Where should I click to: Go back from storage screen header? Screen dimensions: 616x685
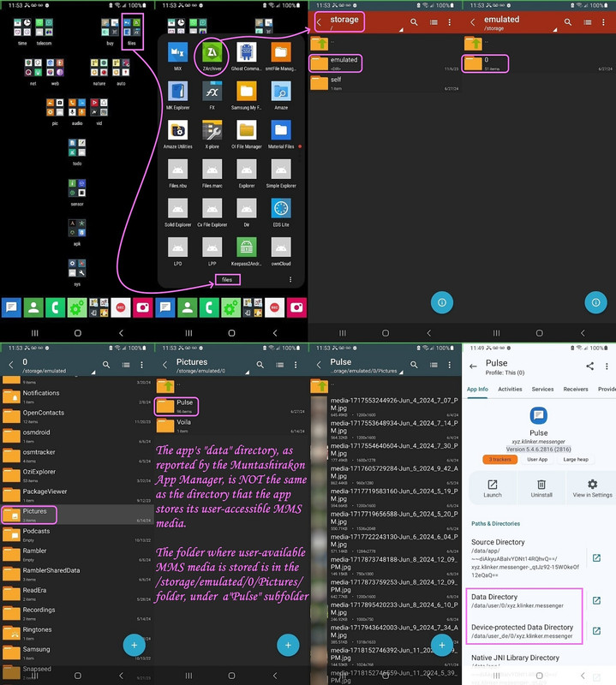point(320,22)
